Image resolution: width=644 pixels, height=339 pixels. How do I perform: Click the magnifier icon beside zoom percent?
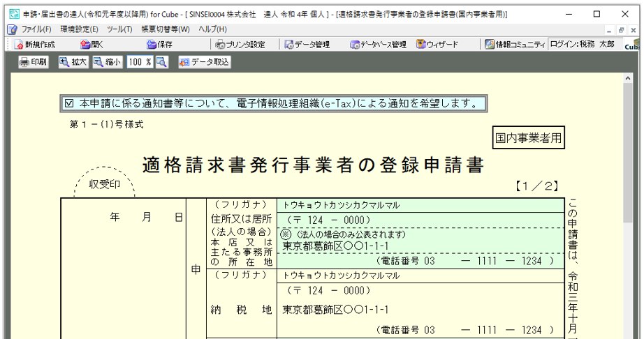pos(161,62)
